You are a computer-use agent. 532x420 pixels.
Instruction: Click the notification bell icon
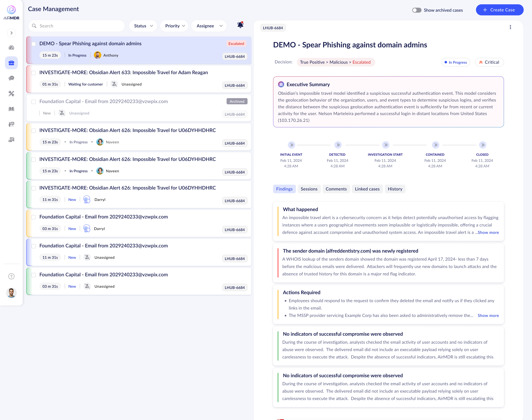tap(240, 25)
